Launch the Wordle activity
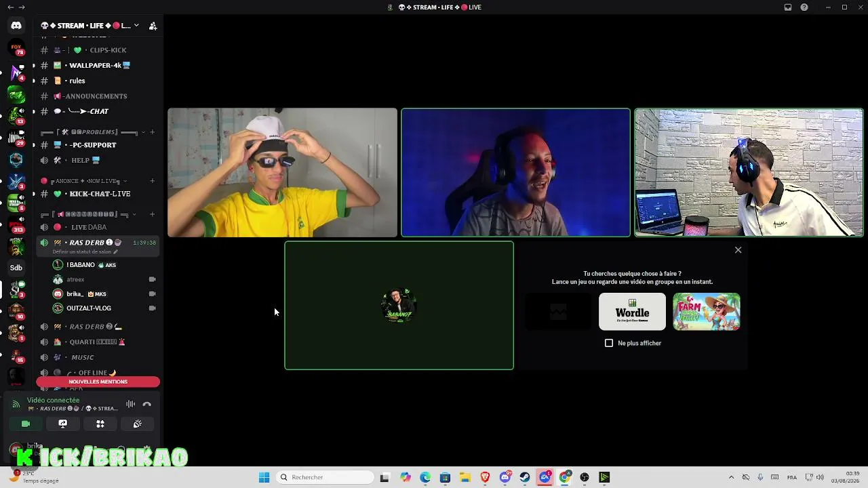868x488 pixels. click(632, 312)
